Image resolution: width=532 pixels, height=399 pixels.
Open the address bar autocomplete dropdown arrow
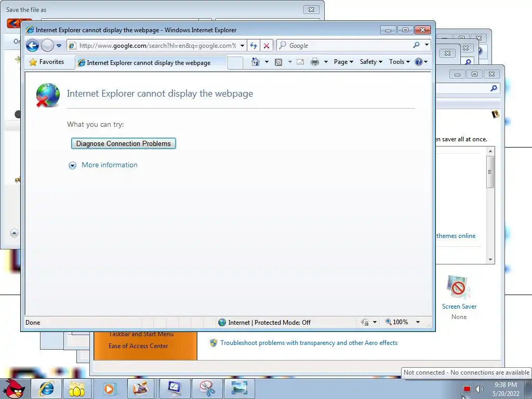[x=242, y=46]
